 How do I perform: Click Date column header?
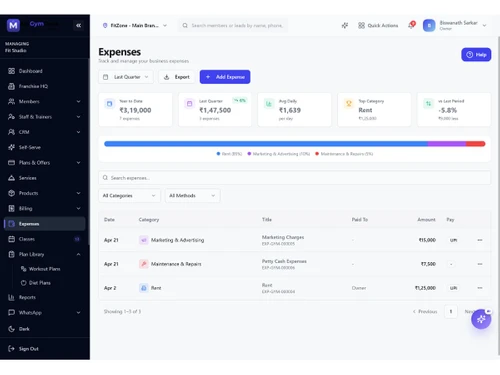[x=109, y=220]
